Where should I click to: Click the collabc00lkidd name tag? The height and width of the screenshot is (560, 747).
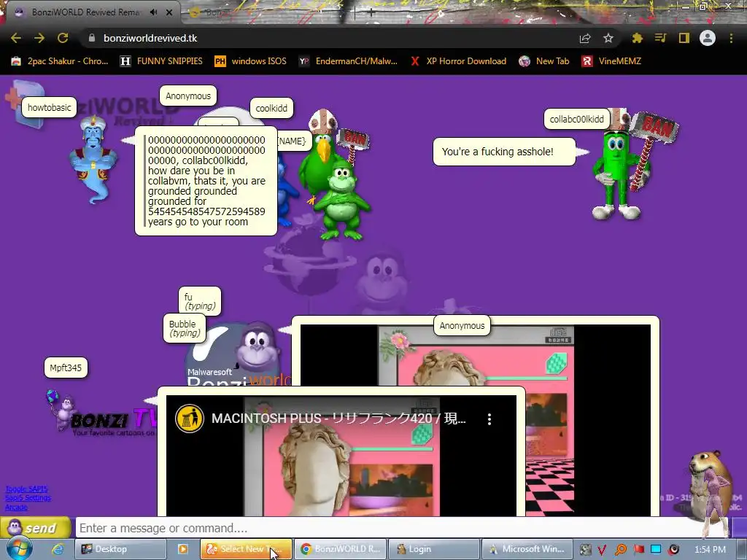click(576, 119)
